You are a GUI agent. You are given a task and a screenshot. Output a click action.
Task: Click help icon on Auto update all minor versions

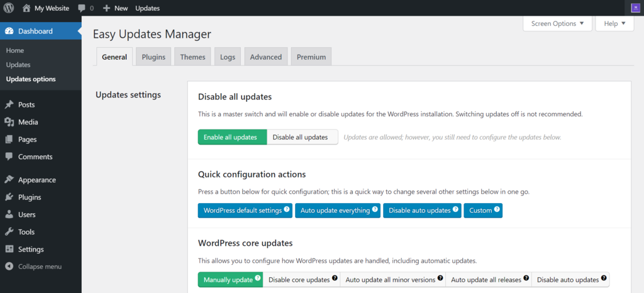[x=440, y=279]
